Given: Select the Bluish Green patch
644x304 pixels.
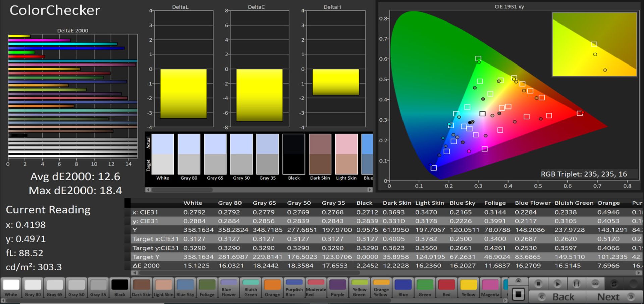Looking at the screenshot, I should 251,288.
